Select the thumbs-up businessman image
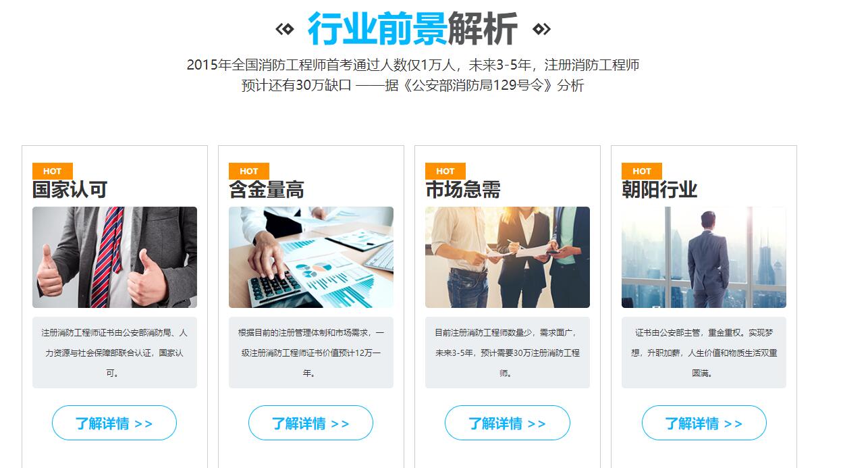This screenshot has width=868, height=468. (x=115, y=257)
